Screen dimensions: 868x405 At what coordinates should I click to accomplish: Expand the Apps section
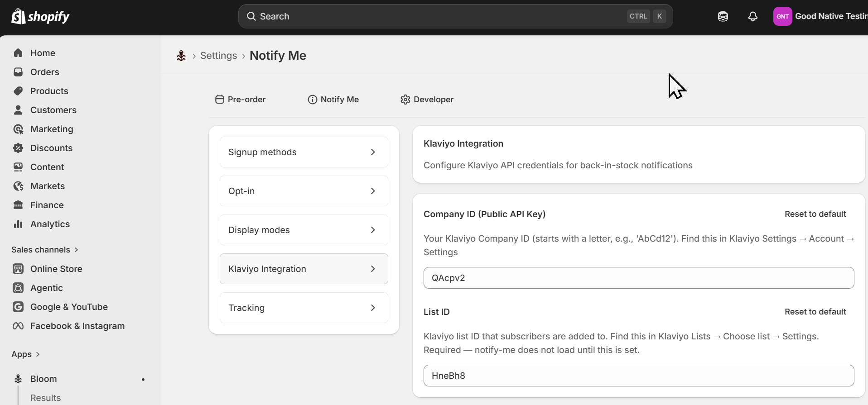(26, 354)
